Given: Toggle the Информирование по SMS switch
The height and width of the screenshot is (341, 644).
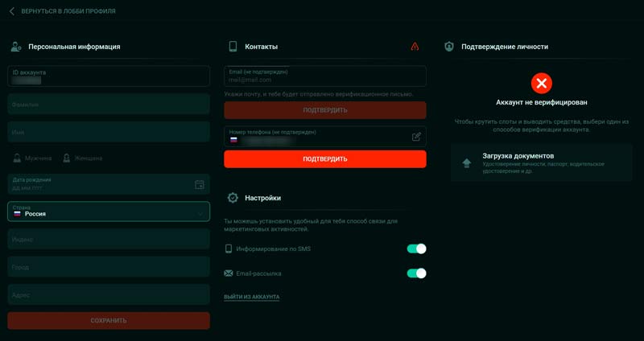Looking at the screenshot, I should coord(416,249).
